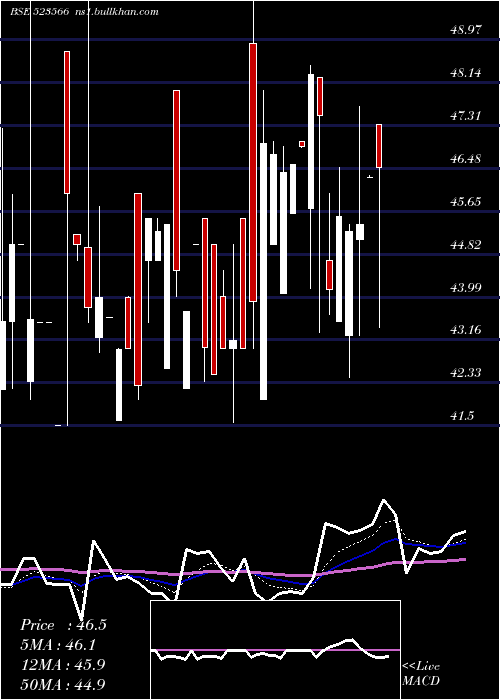Click the 46.48 price axis label
Viewport: 500px width, 700px height.
pyautogui.click(x=467, y=158)
